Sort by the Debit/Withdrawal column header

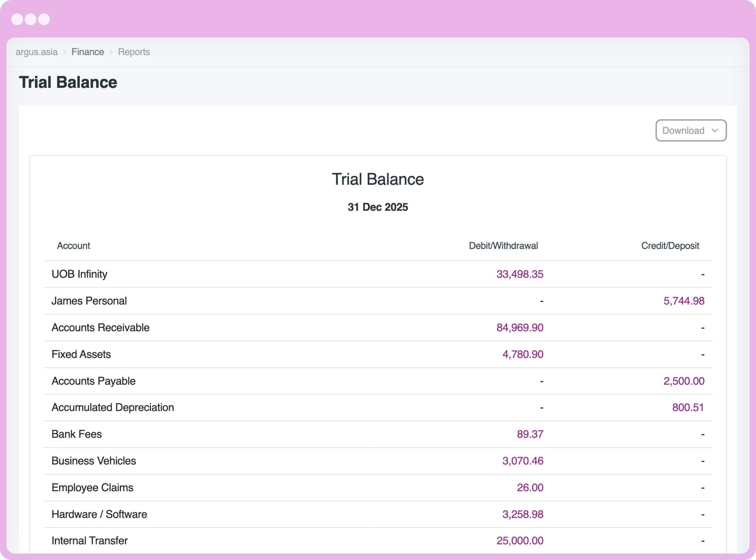(503, 246)
